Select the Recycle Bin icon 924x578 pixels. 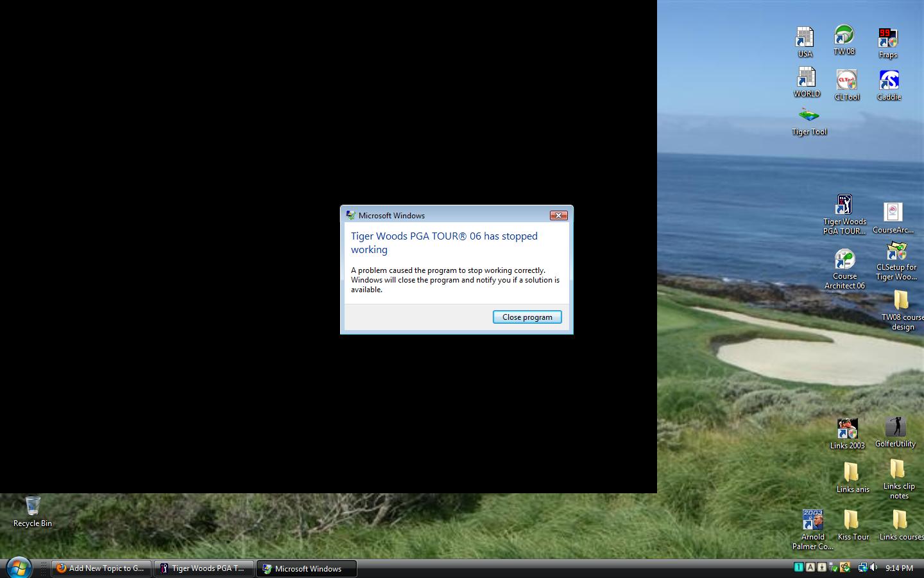(32, 511)
